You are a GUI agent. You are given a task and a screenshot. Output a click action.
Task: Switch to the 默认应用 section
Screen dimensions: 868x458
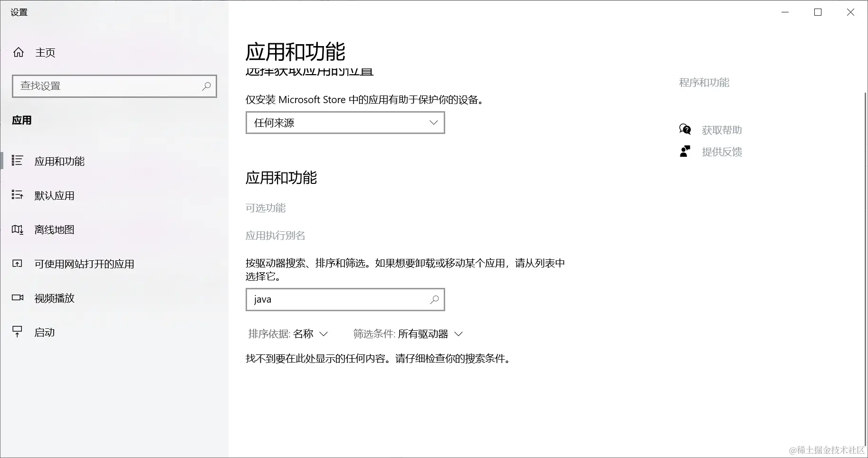tap(54, 195)
